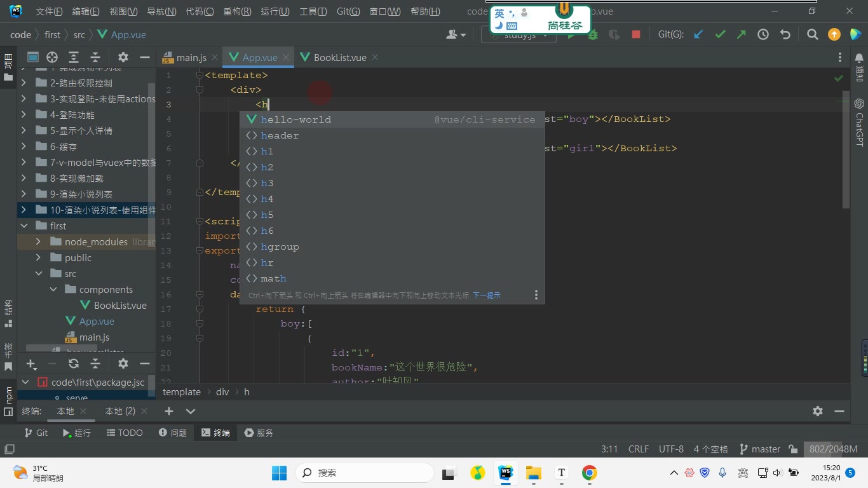Expand the 2-路由权限控制 folder
This screenshot has width=868, height=488.
point(24,83)
